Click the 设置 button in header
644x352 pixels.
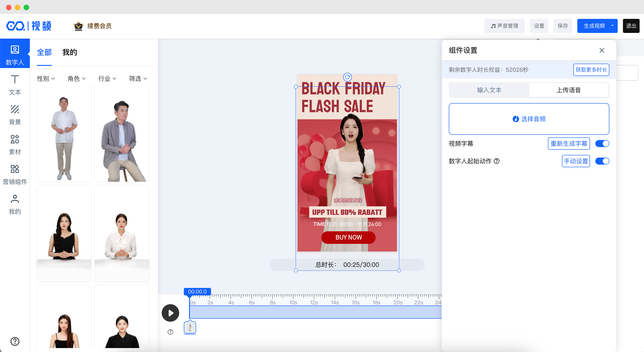[x=539, y=26]
